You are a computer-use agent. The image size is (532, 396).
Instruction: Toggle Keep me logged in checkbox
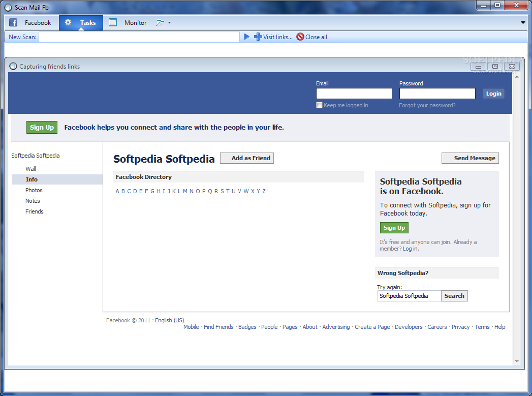coord(319,105)
